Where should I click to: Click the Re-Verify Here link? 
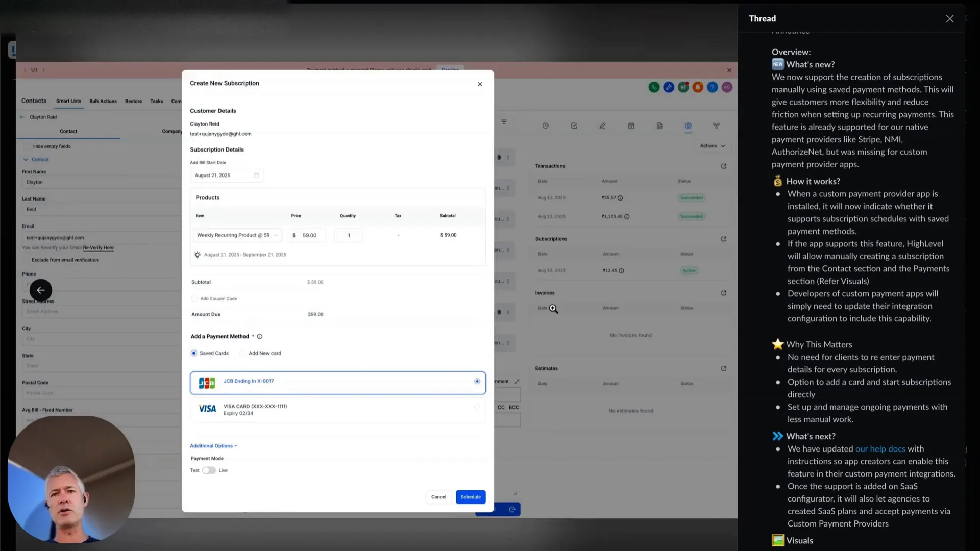99,248
